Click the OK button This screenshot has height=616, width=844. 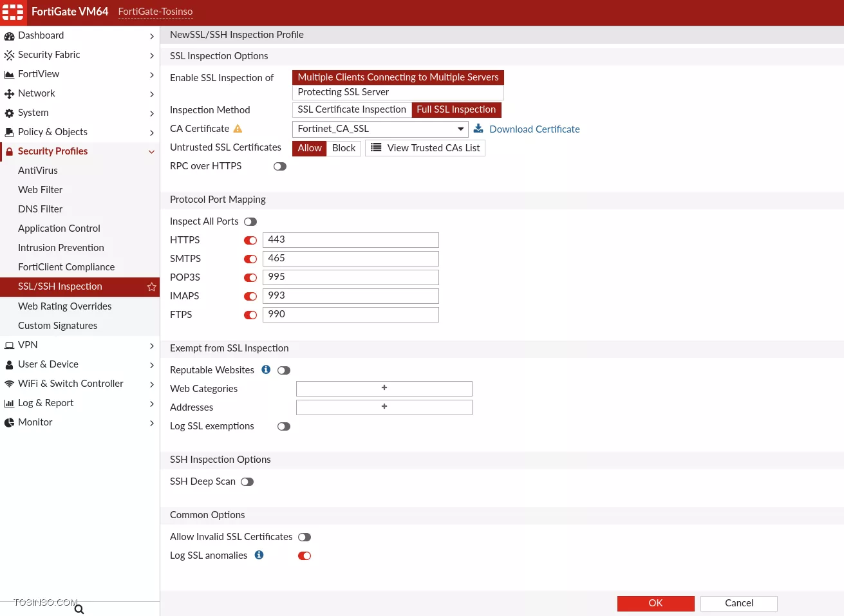tap(655, 603)
